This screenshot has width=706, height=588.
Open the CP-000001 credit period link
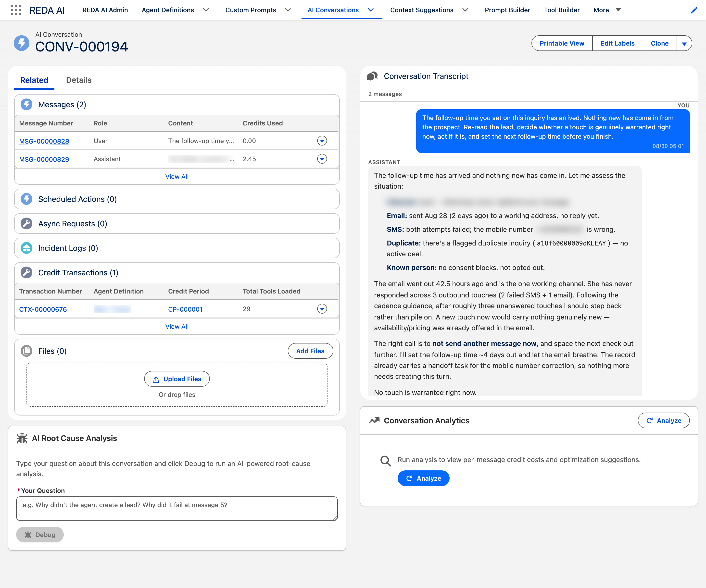click(185, 309)
